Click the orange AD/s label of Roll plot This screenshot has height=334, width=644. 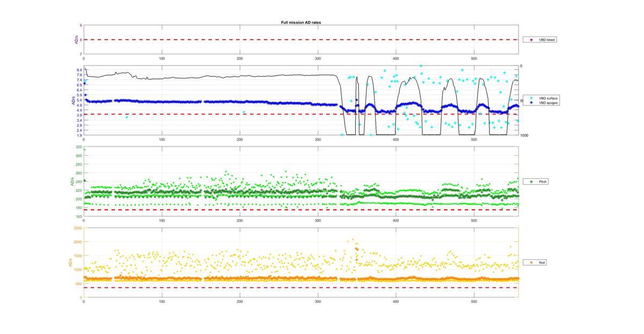70,263
